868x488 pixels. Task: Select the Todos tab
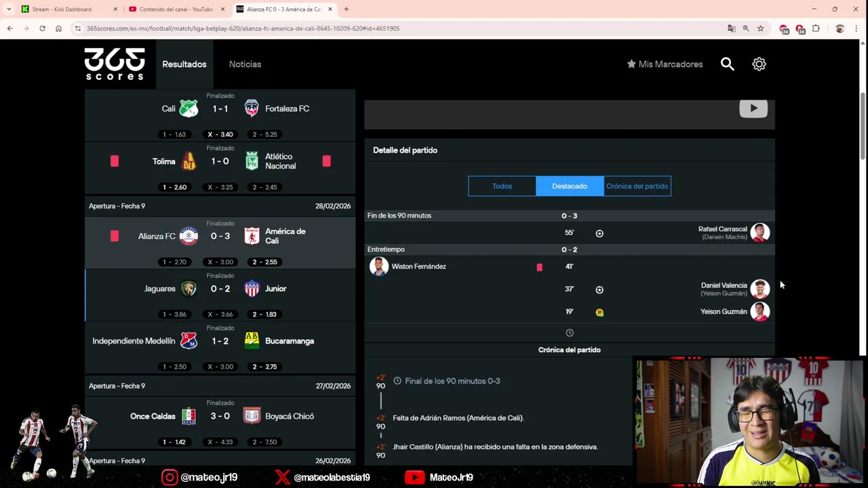502,186
